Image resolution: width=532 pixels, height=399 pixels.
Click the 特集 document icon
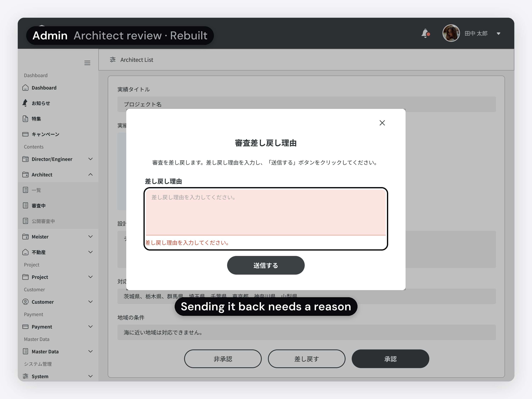(25, 119)
